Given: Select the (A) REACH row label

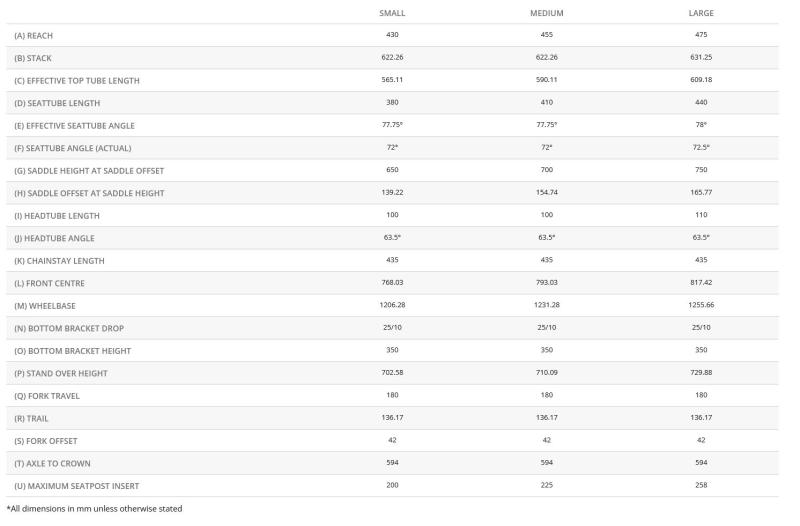Looking at the screenshot, I should tap(34, 36).
